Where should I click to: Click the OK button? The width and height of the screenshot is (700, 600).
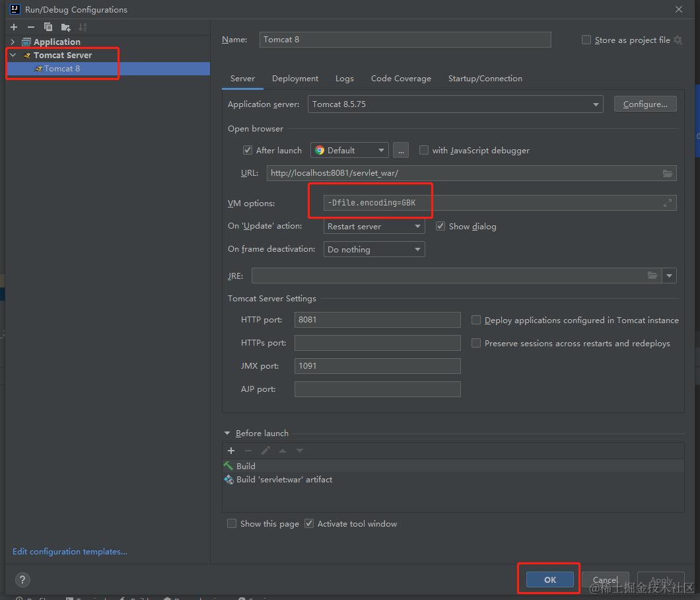click(550, 580)
